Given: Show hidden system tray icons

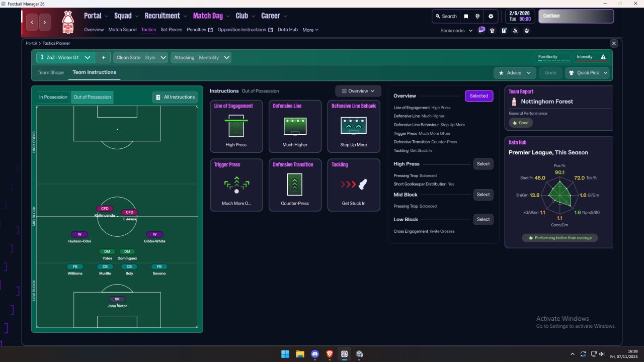Looking at the screenshot, I should click(x=572, y=354).
